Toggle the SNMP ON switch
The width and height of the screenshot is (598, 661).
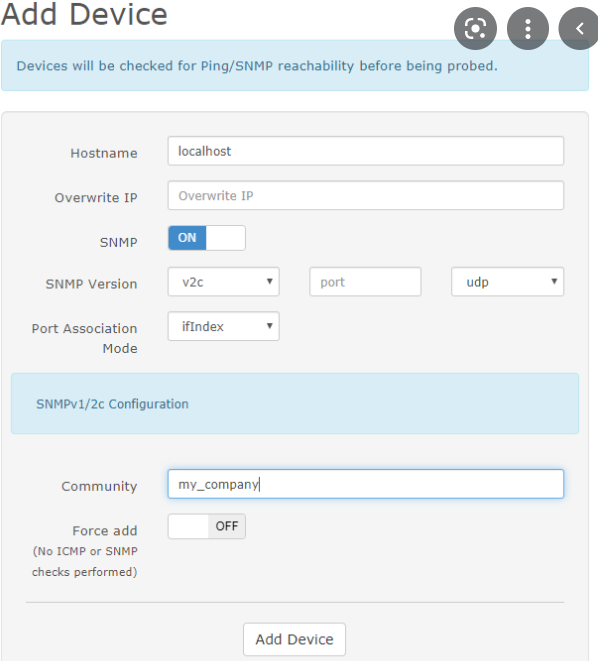[206, 238]
